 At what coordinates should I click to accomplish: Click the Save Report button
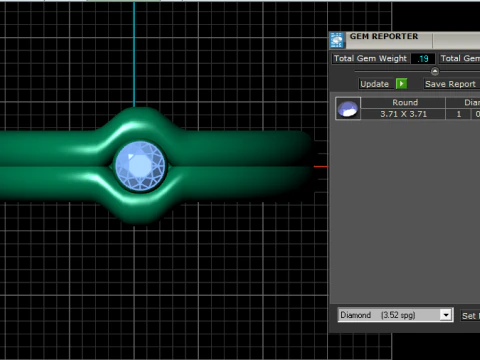click(451, 84)
